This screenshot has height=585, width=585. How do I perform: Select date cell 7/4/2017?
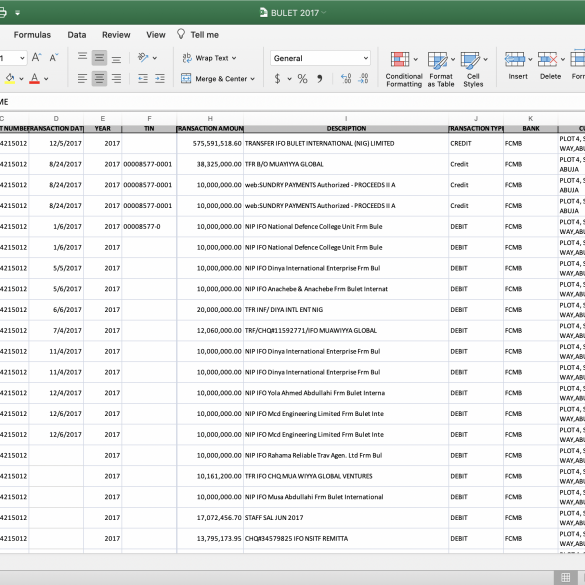tap(56, 331)
